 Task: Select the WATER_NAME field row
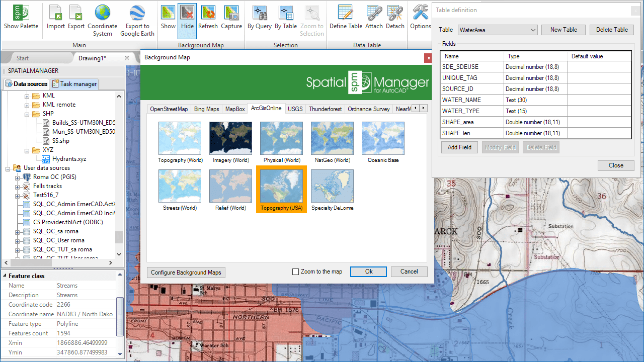[536, 100]
